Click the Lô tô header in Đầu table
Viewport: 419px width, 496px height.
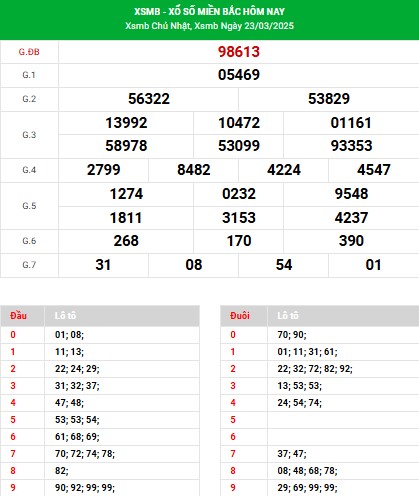click(65, 316)
